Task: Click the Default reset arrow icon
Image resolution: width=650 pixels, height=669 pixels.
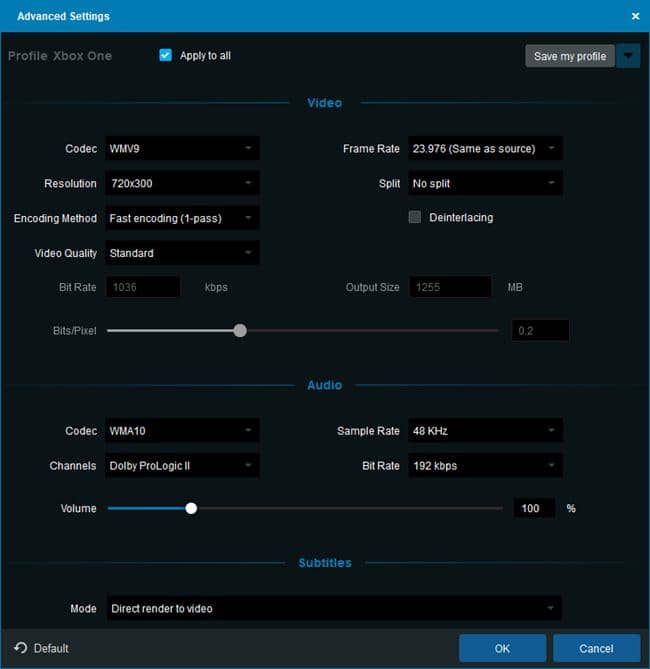Action: coord(20,648)
